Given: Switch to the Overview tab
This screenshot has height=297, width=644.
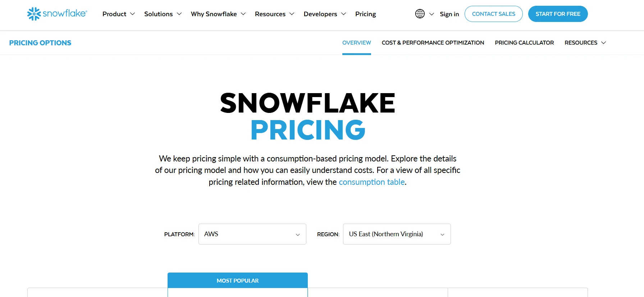Looking at the screenshot, I should click(356, 42).
